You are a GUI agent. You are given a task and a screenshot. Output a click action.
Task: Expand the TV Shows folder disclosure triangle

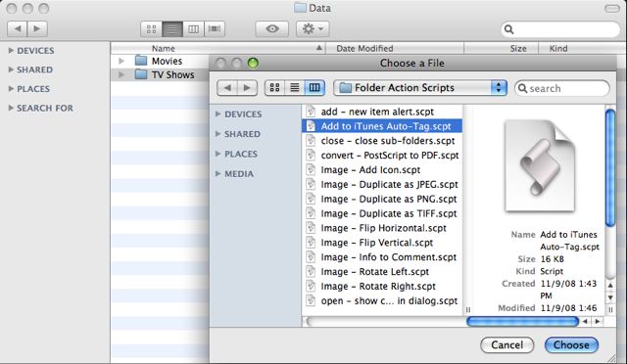click(121, 74)
